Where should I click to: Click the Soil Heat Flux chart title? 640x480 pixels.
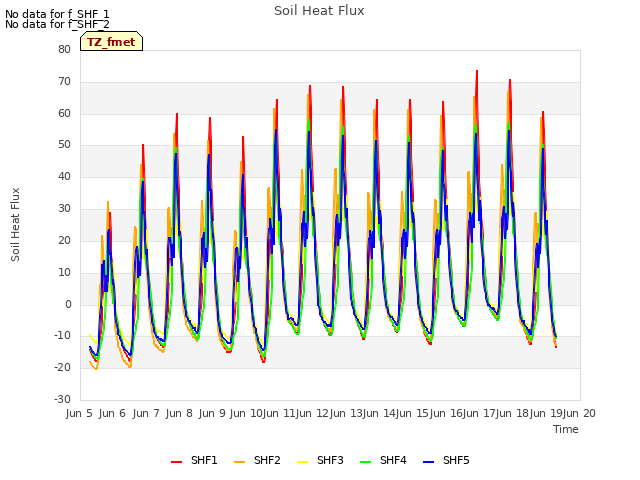coord(319,11)
